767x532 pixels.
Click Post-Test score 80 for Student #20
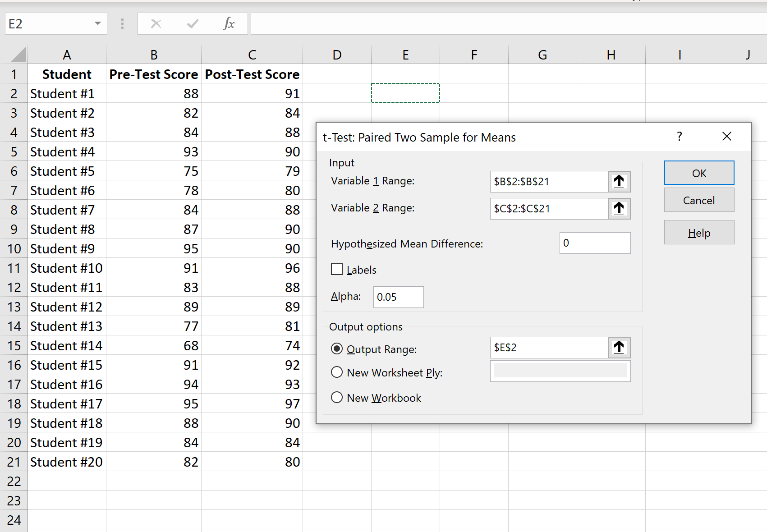[252, 462]
